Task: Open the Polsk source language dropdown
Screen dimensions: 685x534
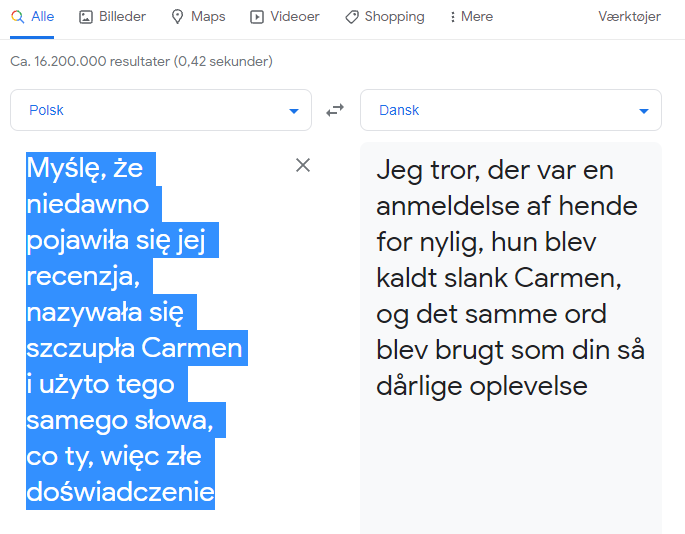Action: 160,110
